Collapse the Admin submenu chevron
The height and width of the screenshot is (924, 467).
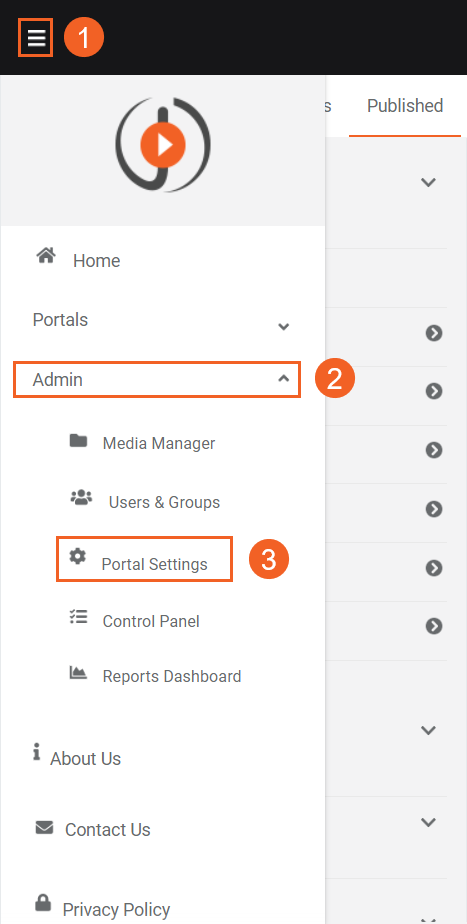point(284,378)
